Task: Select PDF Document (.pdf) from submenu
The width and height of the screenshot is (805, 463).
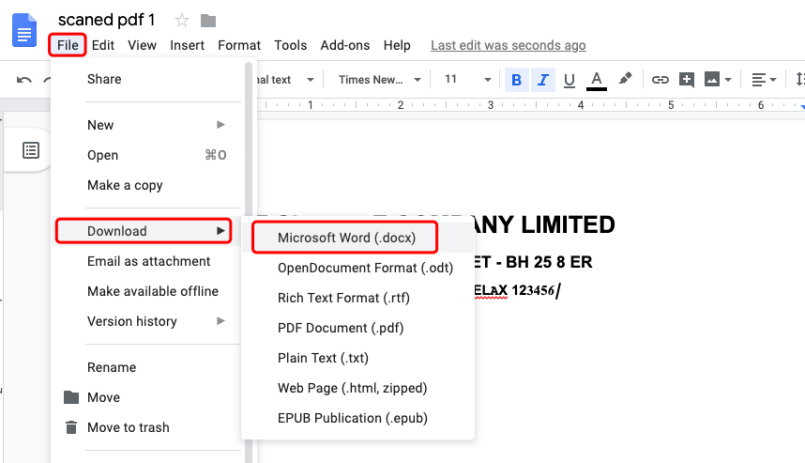Action: [x=340, y=328]
